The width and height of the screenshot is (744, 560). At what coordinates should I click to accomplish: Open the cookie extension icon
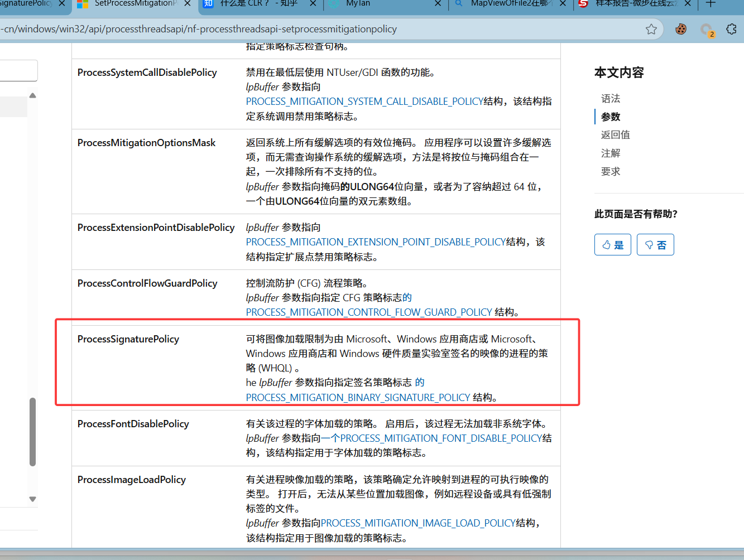pos(681,30)
